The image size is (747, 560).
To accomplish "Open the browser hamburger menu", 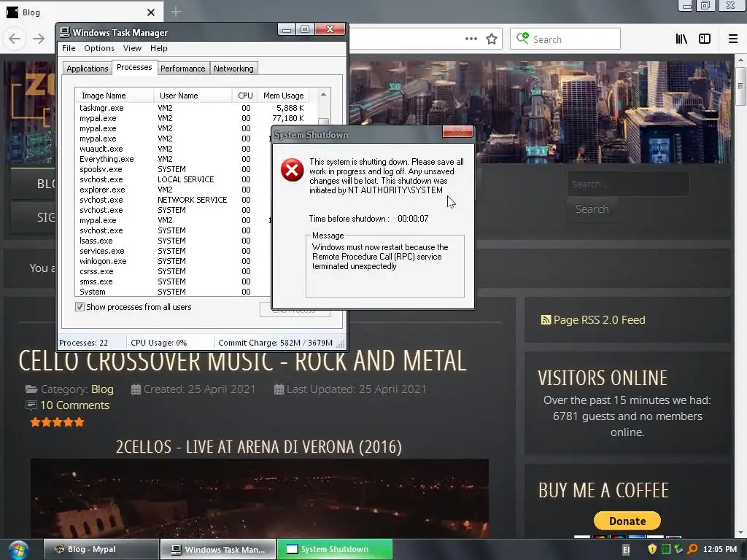I will (732, 39).
